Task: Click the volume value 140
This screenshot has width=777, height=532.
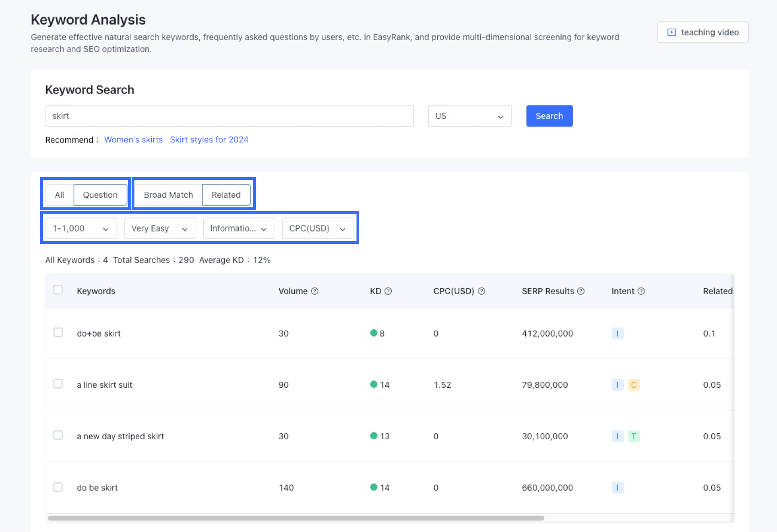Action: click(x=287, y=488)
